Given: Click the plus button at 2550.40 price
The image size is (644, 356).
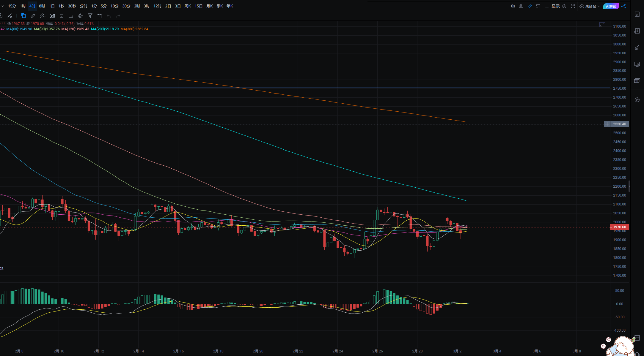Looking at the screenshot, I should point(607,124).
